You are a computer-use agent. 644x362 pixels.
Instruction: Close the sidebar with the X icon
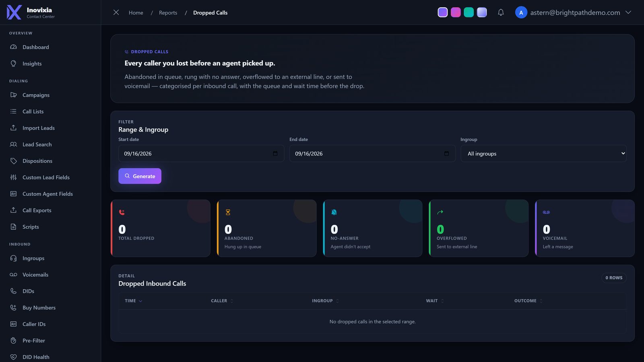coord(116,12)
